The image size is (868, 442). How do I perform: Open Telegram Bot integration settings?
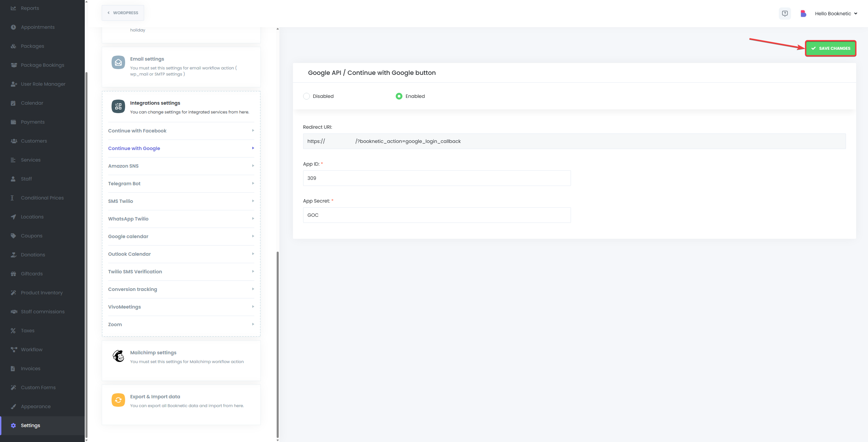pos(181,184)
